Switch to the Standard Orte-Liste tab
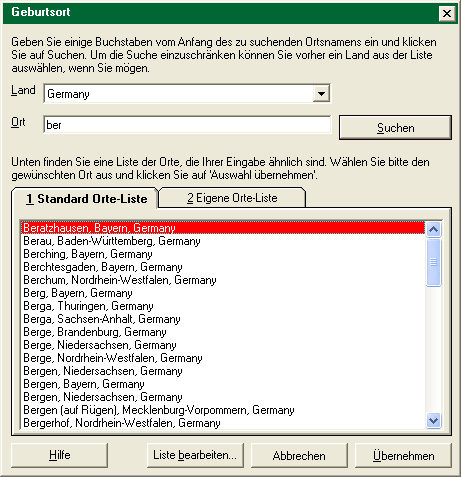Screen dimensions: 461x477 coord(86,199)
